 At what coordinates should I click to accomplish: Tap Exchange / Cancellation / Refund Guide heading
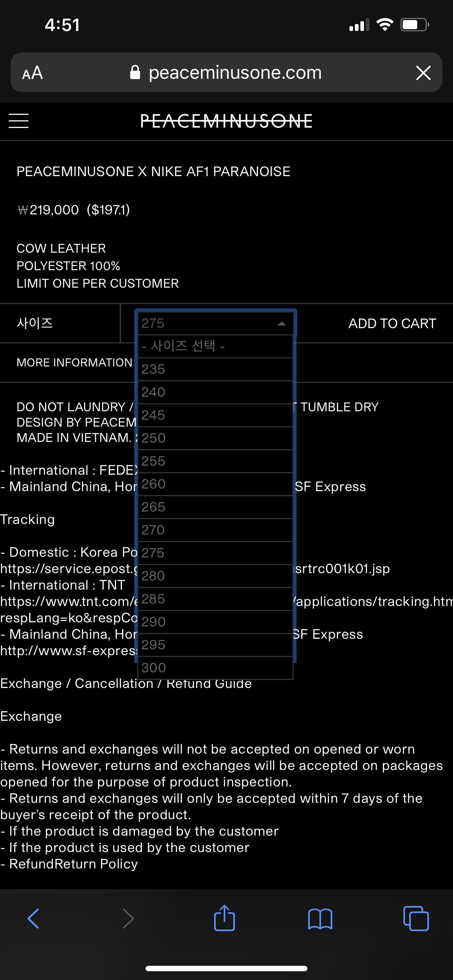(x=125, y=684)
